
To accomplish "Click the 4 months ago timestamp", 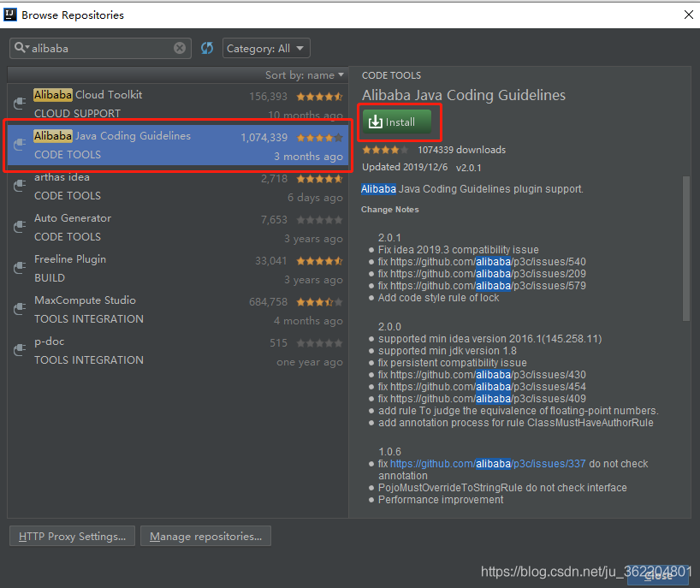I will [308, 321].
